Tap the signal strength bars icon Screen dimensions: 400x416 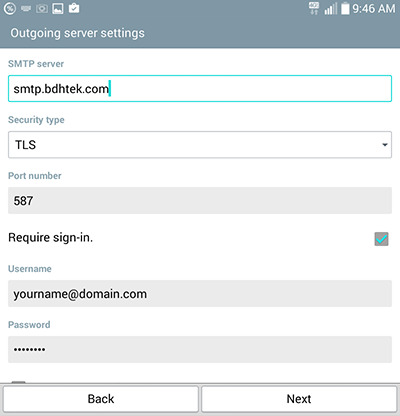click(x=331, y=9)
